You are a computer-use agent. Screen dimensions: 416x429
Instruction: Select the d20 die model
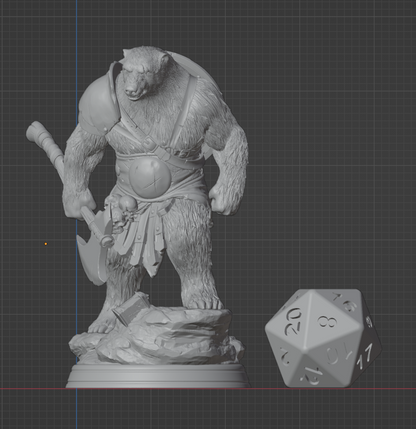[x=323, y=338]
